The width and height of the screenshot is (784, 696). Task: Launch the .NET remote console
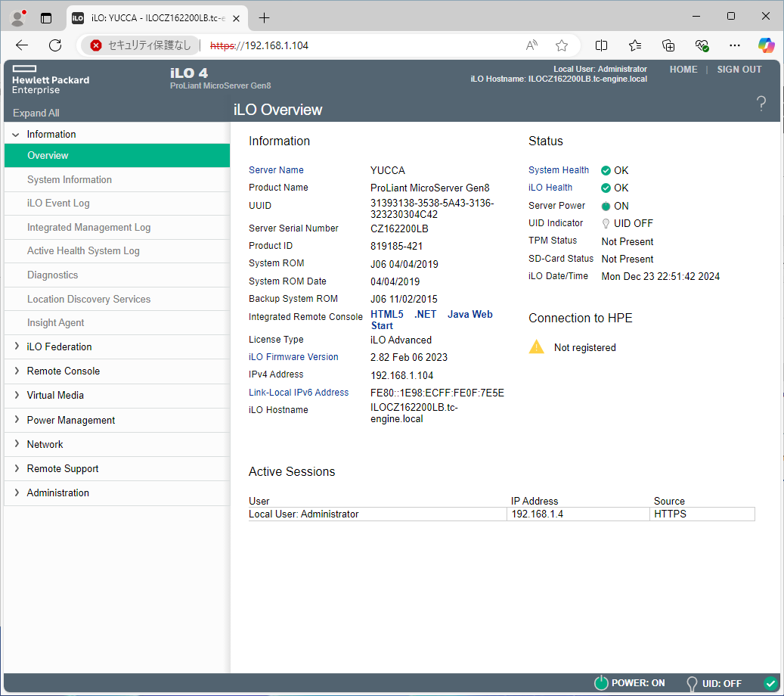coord(425,314)
